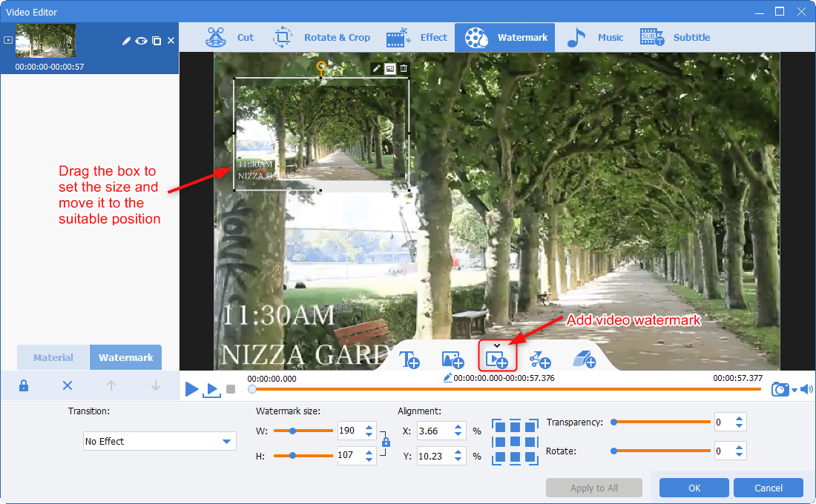Viewport: 816px width, 504px height.
Task: Mute the audio with the speaker icon
Action: tap(806, 389)
